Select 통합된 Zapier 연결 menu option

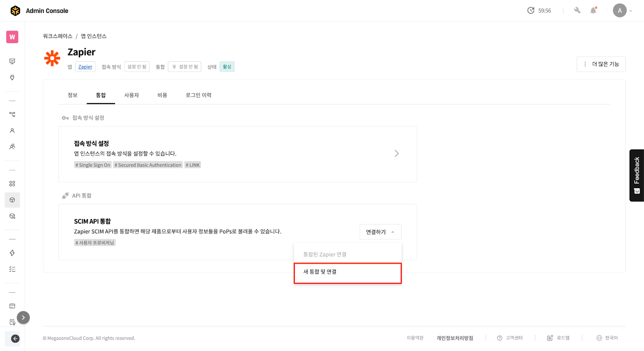click(x=348, y=254)
